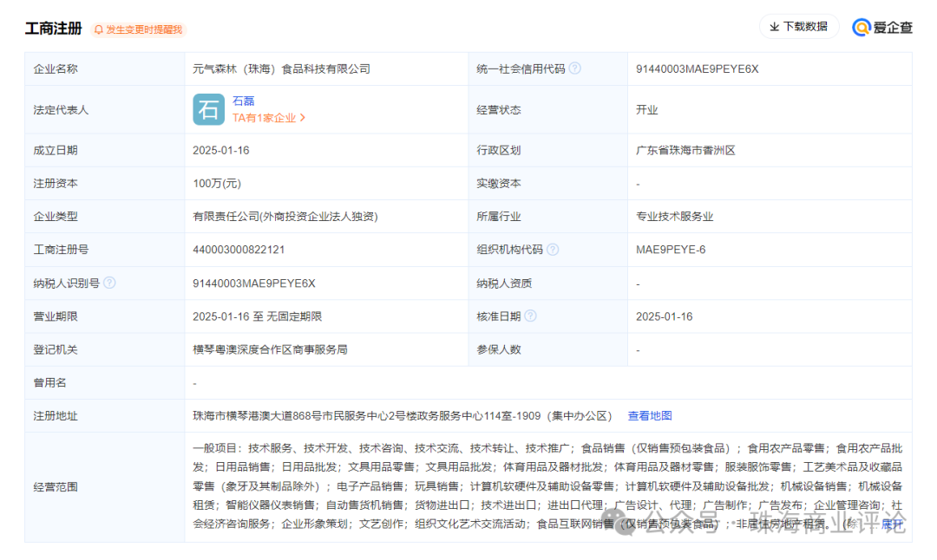Select the 成立日期 label

(x=56, y=151)
